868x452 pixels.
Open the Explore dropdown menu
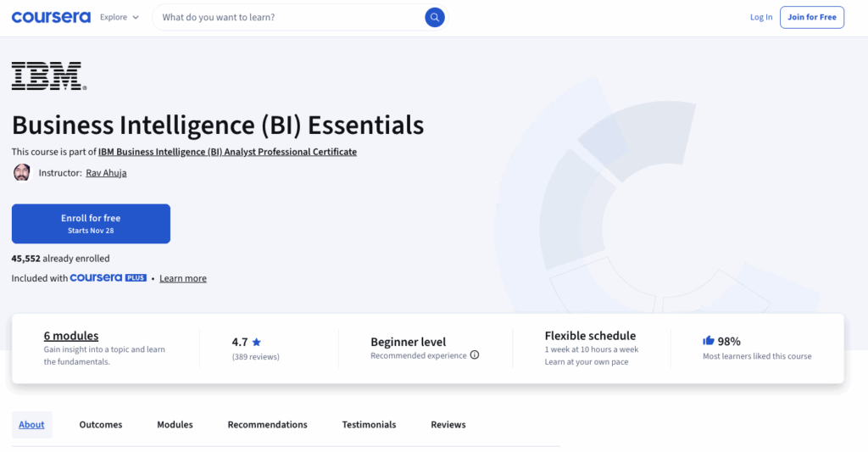tap(119, 17)
